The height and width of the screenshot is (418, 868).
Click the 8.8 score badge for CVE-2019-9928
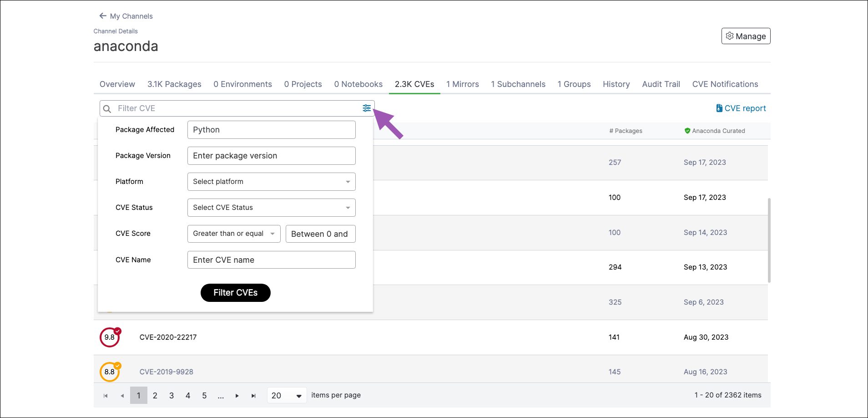click(x=110, y=372)
